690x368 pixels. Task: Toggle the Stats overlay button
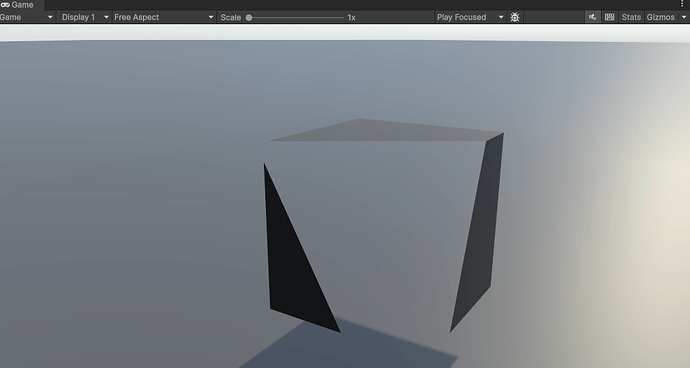coord(631,17)
